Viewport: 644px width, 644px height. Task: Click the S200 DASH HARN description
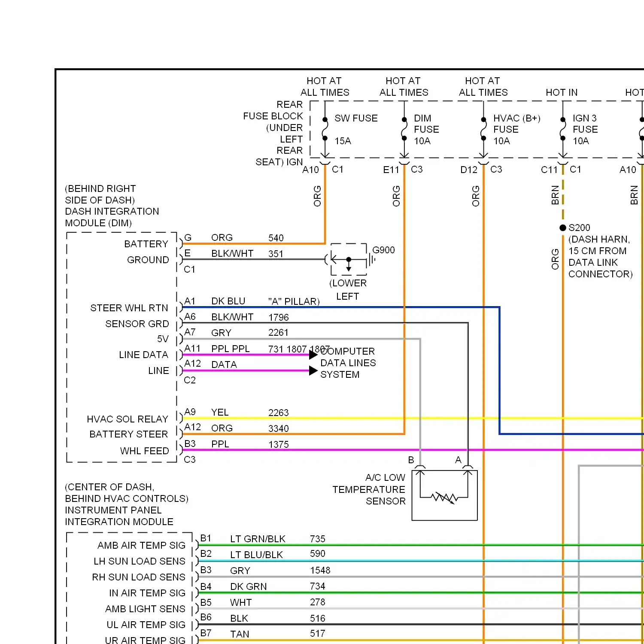coord(600,256)
